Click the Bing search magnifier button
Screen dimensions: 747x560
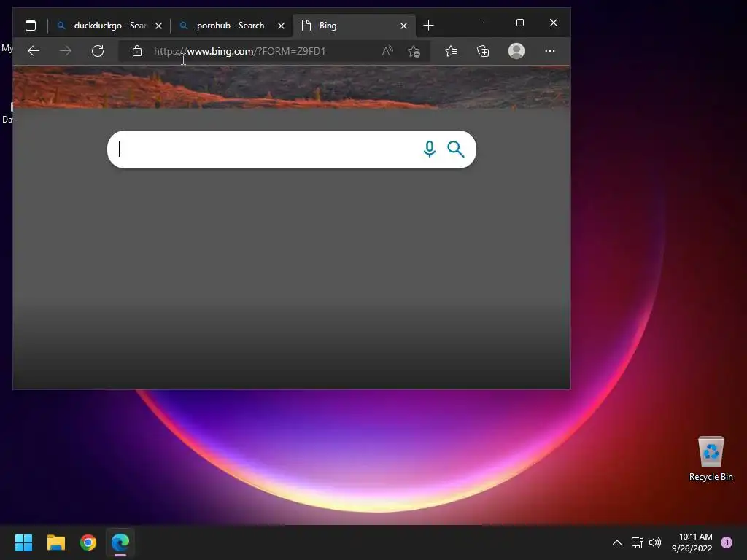[456, 149]
